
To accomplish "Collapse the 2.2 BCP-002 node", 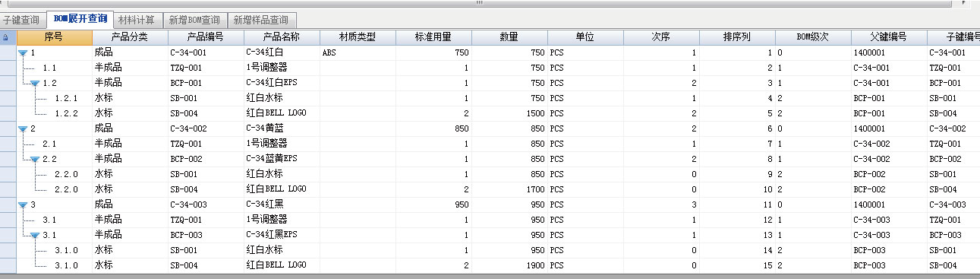I will coord(35,160).
